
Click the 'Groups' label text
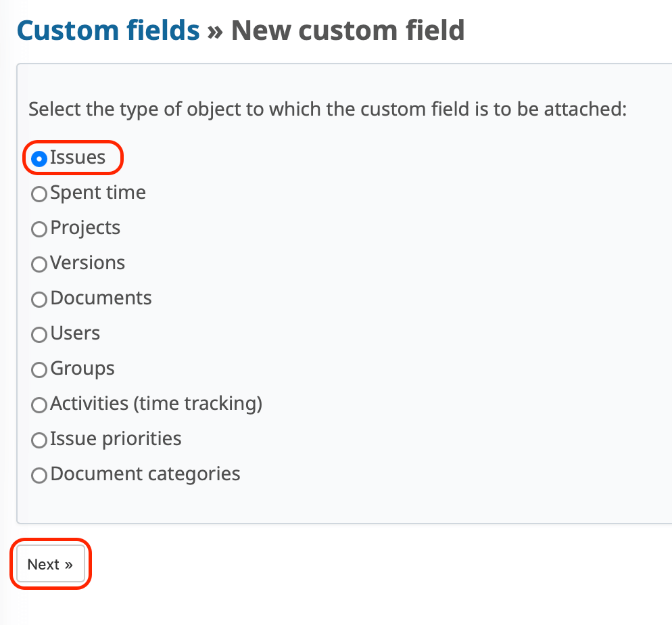point(82,369)
